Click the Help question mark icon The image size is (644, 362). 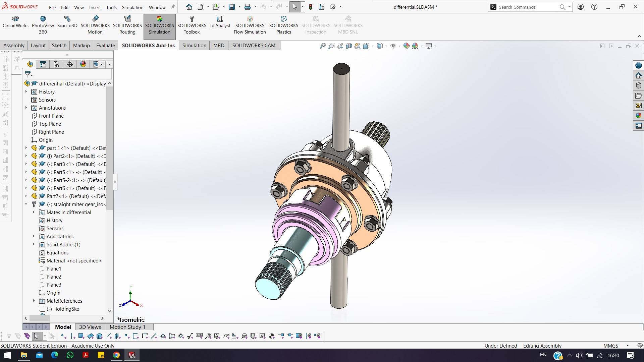[594, 7]
